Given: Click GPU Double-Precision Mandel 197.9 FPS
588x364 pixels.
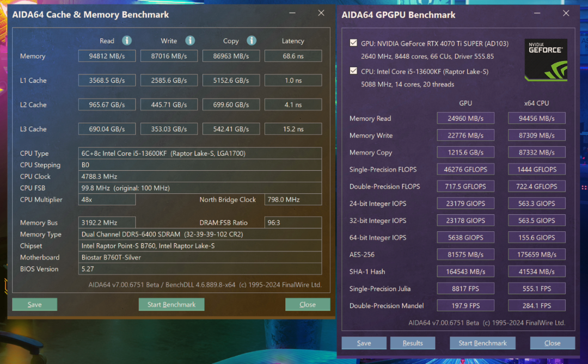Looking at the screenshot, I should [465, 306].
